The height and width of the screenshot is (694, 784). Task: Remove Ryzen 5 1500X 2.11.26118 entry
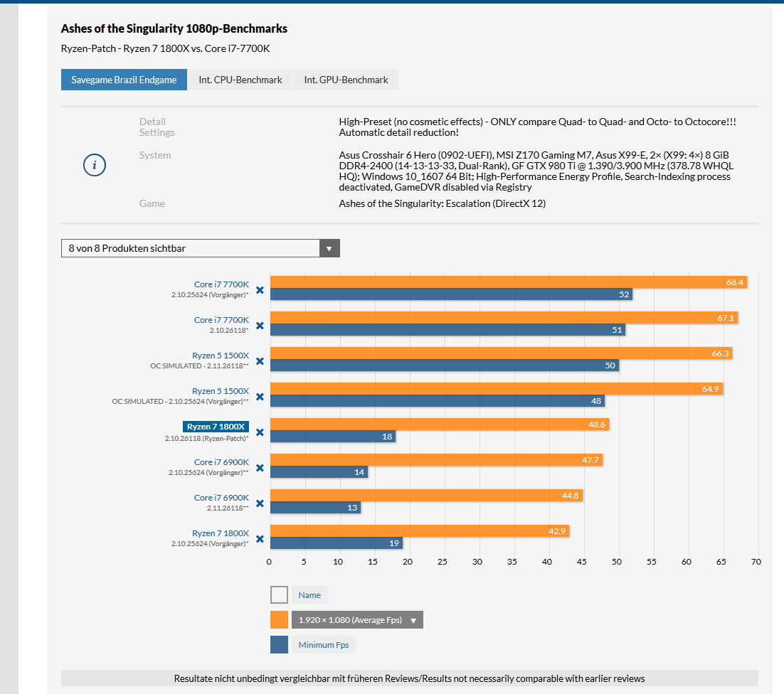tap(260, 361)
